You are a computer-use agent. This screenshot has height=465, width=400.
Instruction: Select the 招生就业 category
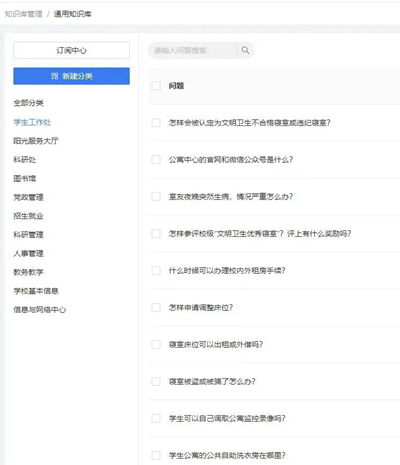(x=28, y=216)
